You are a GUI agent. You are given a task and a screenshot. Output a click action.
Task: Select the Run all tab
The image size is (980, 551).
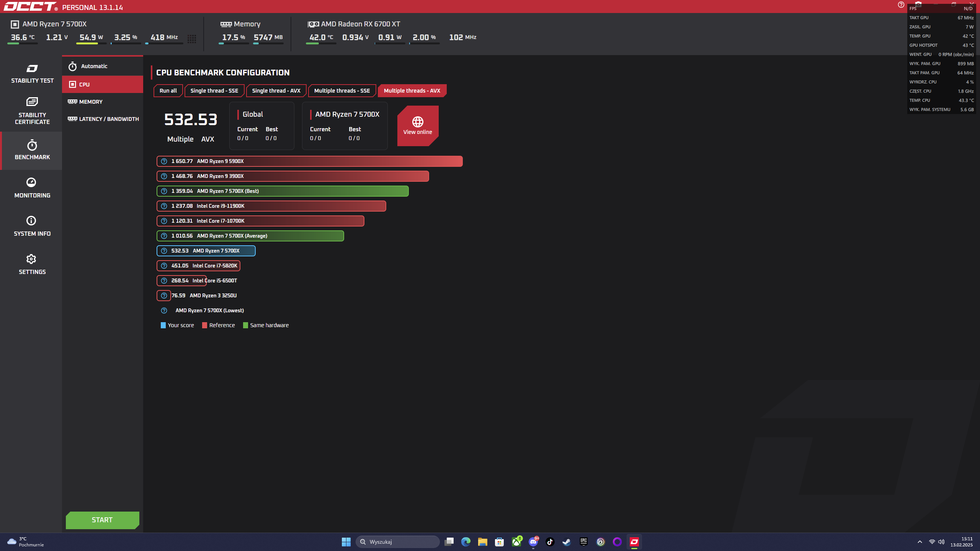click(x=168, y=91)
